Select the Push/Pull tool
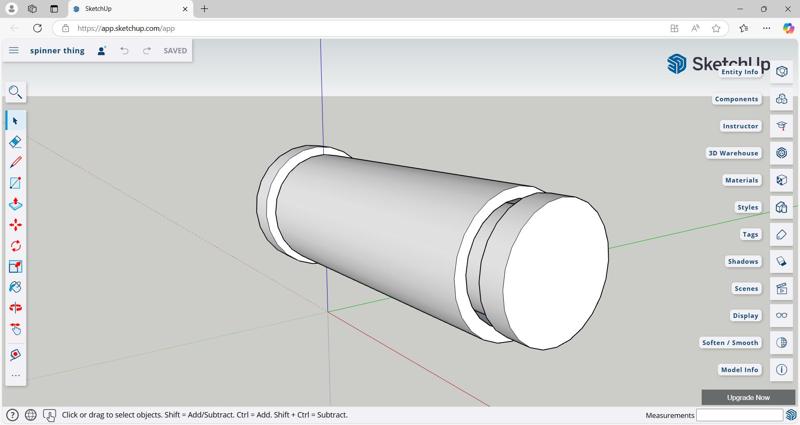The image size is (800, 425). tap(15, 204)
